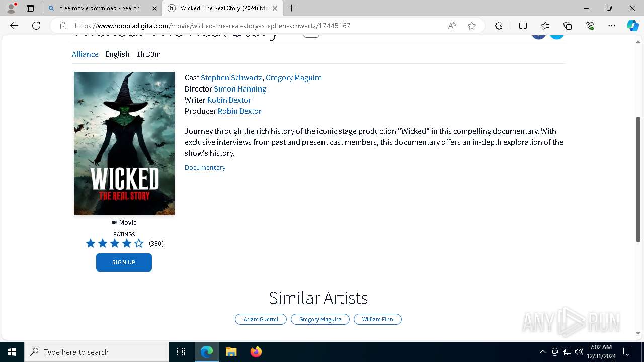Open the network tray icon

(x=567, y=352)
